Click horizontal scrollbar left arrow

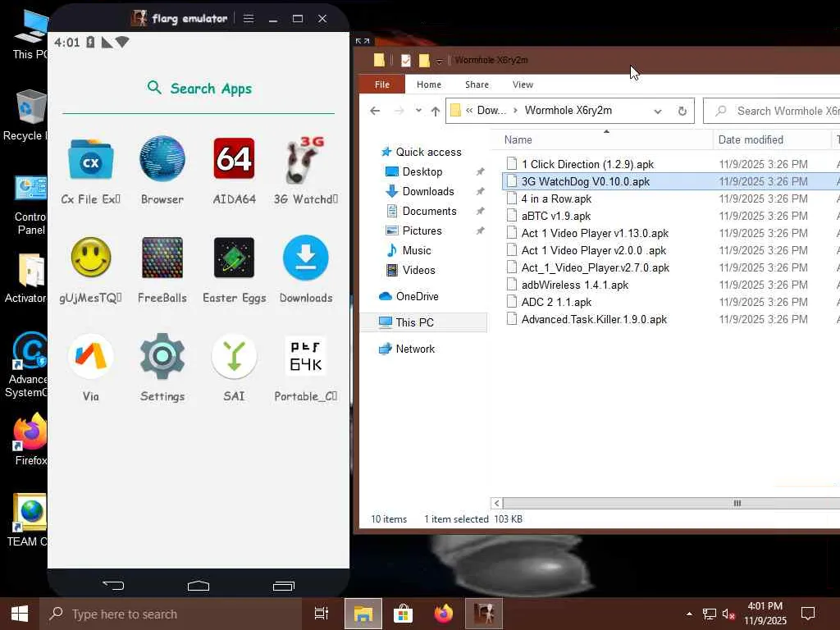click(496, 503)
